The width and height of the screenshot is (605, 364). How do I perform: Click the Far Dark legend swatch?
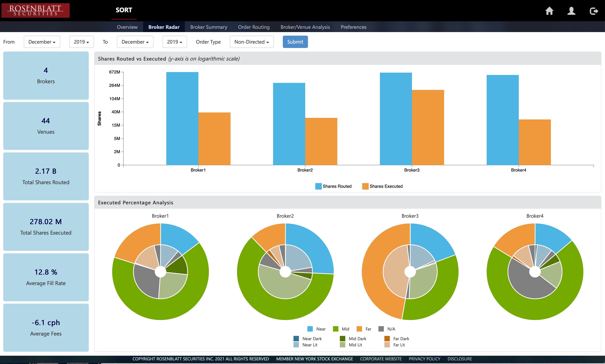pos(387,338)
